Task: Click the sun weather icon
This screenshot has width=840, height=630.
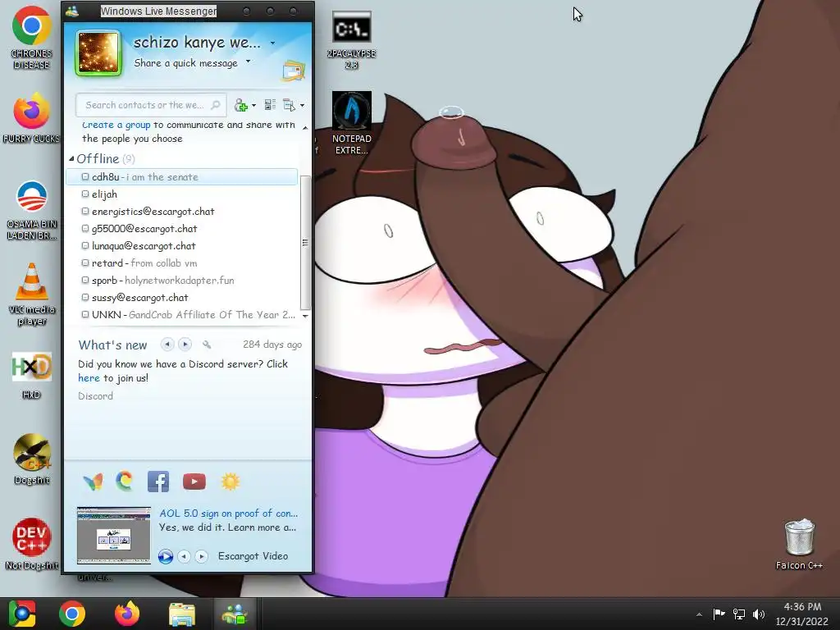Action: click(x=231, y=482)
